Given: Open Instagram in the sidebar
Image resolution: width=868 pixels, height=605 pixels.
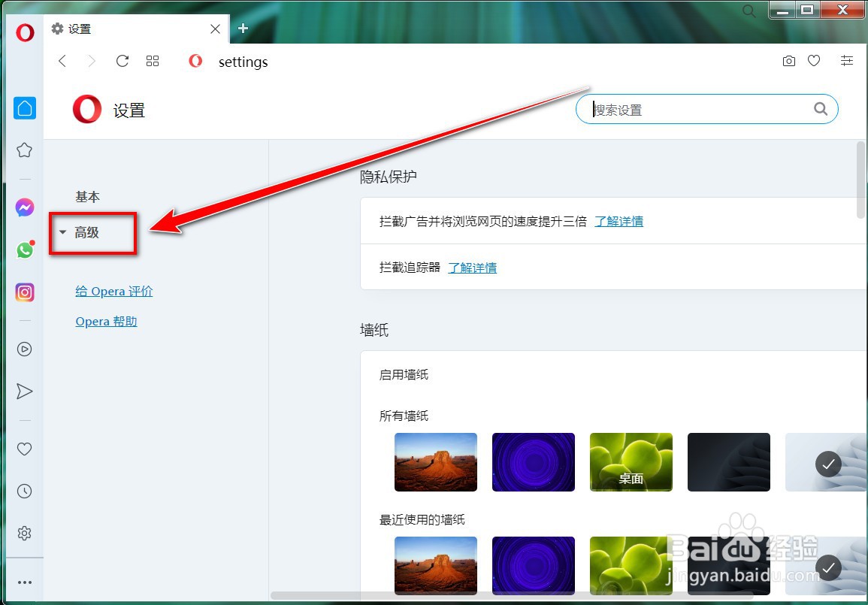Looking at the screenshot, I should (x=24, y=292).
